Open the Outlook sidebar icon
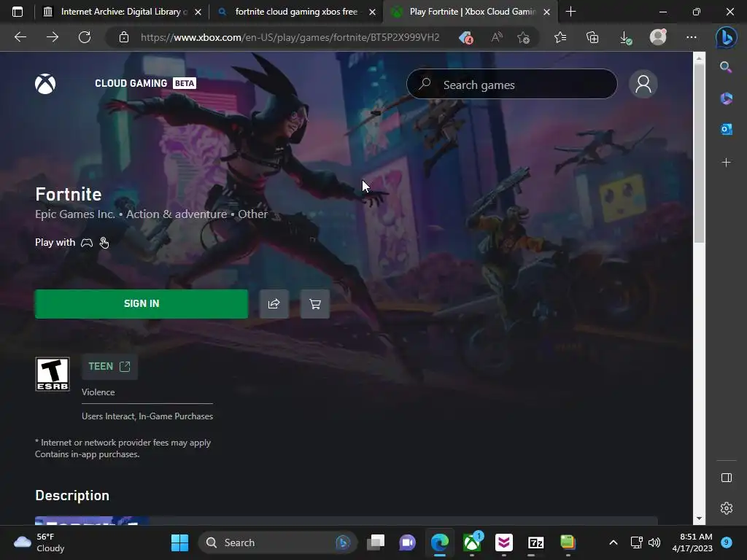The height and width of the screenshot is (560, 747). pos(726,129)
